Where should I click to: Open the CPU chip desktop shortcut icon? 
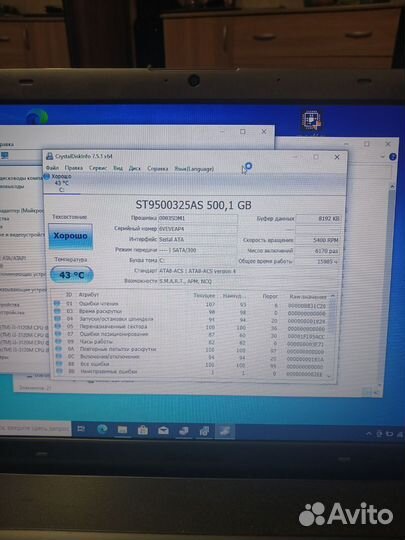click(x=312, y=121)
